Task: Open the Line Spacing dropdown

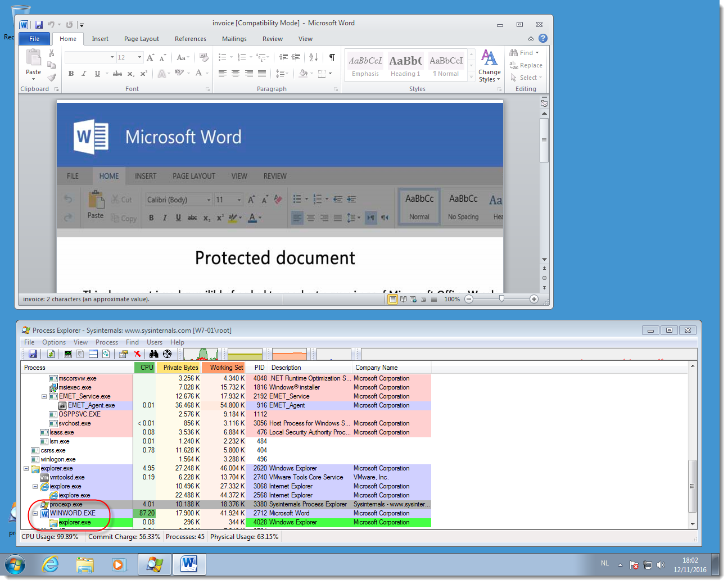Action: coord(282,74)
